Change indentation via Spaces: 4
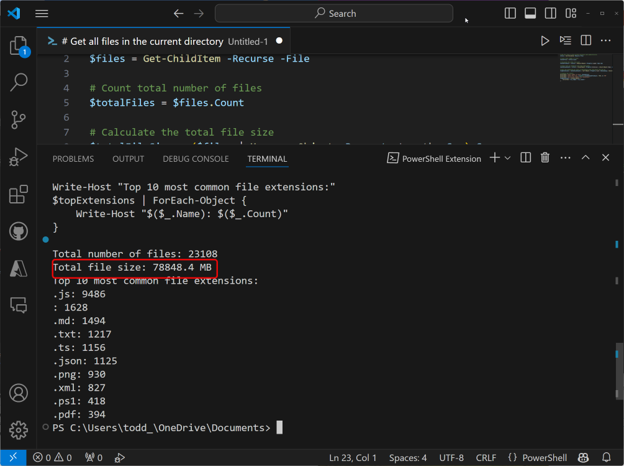The image size is (624, 466). [408, 458]
